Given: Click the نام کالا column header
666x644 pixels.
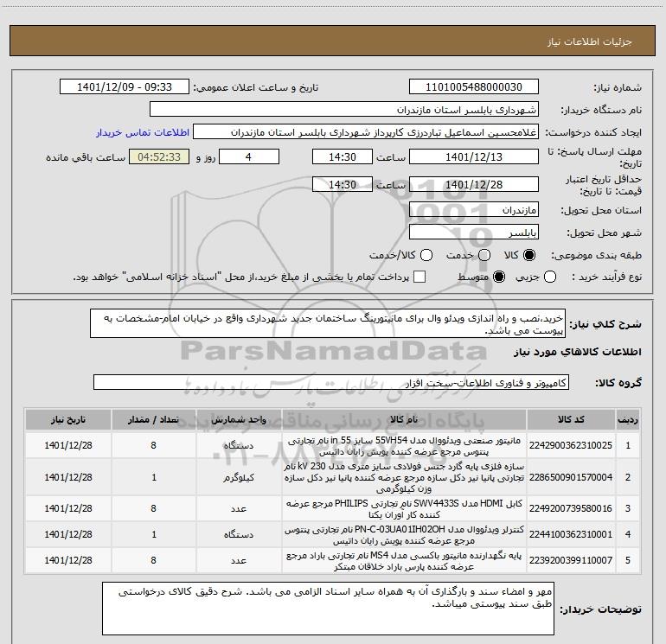Looking at the screenshot, I should [404, 419].
